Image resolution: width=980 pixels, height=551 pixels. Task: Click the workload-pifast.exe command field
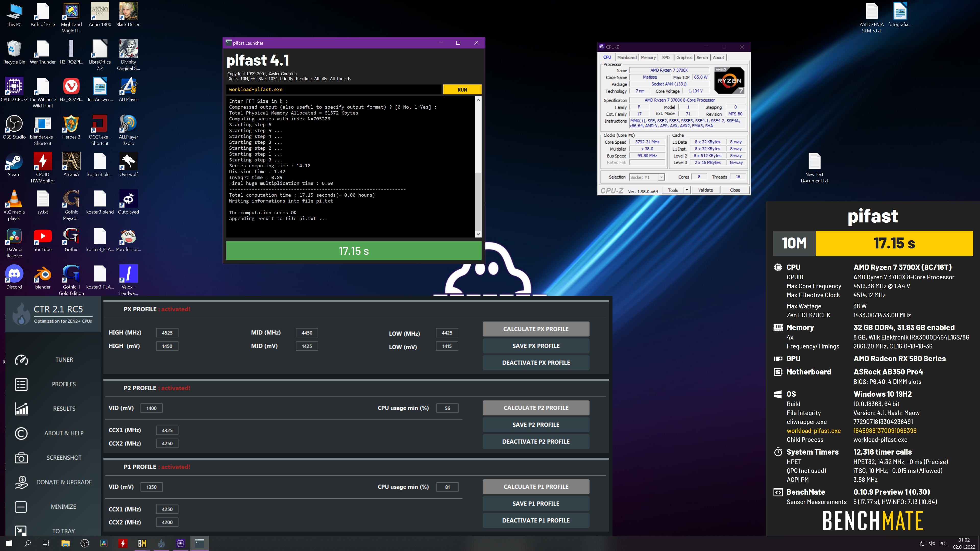[x=334, y=89]
